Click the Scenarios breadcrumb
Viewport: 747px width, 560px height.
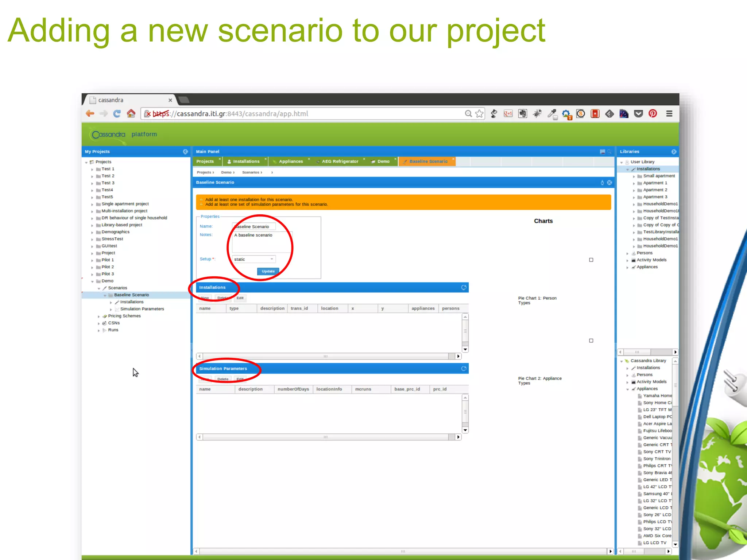pos(251,172)
